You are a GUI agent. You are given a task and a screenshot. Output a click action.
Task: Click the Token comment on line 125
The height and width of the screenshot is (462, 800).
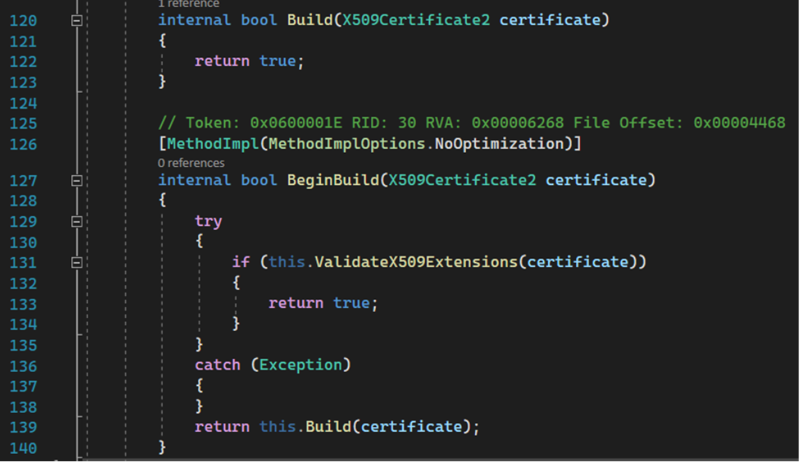[470, 123]
